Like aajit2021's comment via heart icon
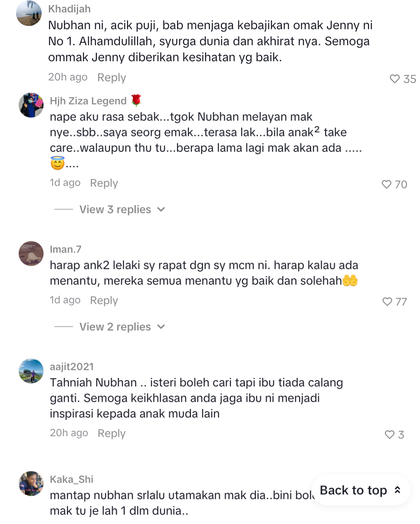 (390, 434)
